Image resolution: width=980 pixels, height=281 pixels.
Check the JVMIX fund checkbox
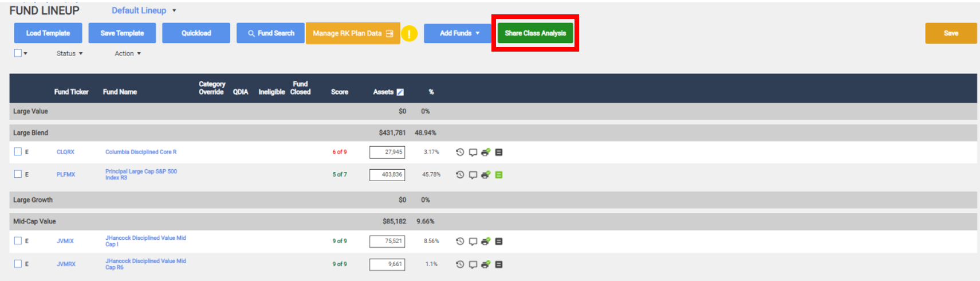(x=18, y=241)
